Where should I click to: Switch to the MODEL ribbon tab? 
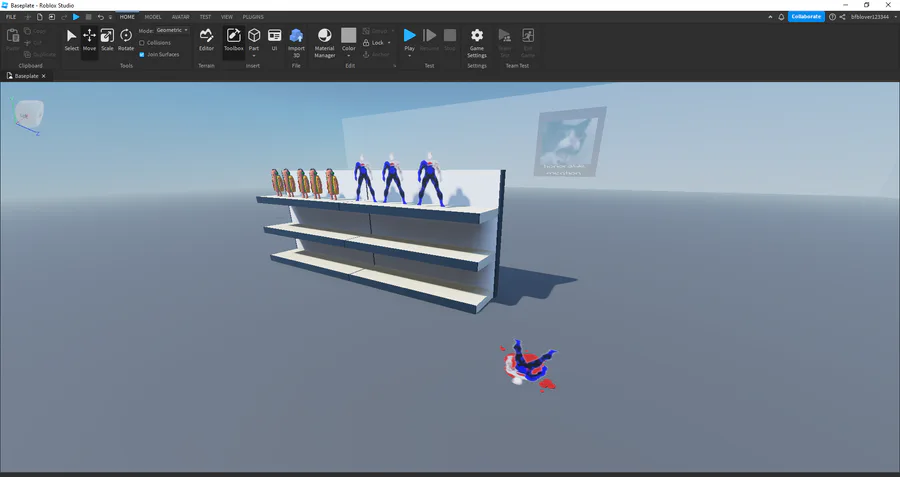[153, 17]
